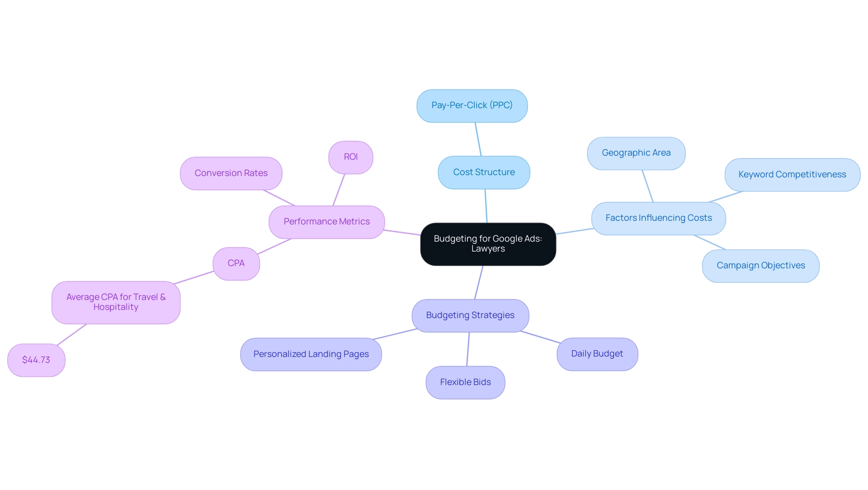Expand the Budgeting Strategies branch
Viewport: 868px width, 490px height.
(x=469, y=315)
